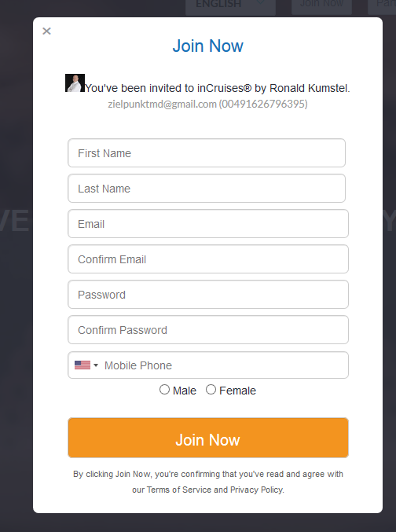Click the Female label text
Screen dimensions: 396x532
pyautogui.click(x=237, y=391)
